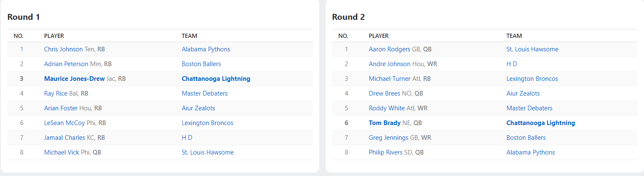This screenshot has height=176, width=644.
Task: Open Master Debaters team in Round 1
Action: (x=205, y=93)
